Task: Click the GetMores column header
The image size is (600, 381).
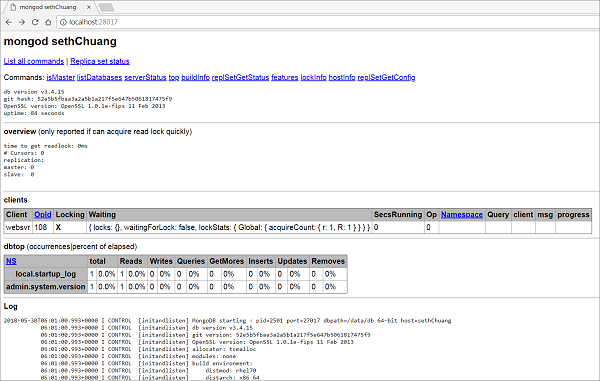Action: point(227,261)
